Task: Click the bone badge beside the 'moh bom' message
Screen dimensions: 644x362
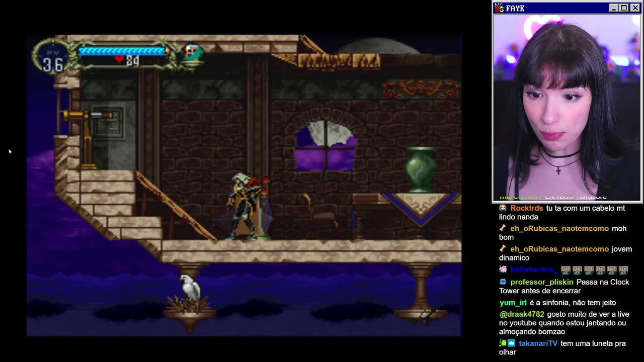Action: [503, 228]
